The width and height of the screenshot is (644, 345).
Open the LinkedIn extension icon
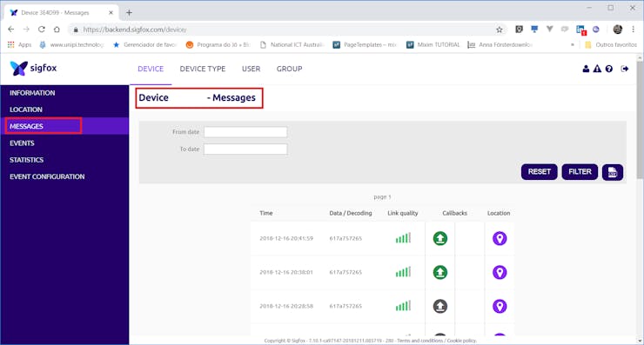click(580, 30)
